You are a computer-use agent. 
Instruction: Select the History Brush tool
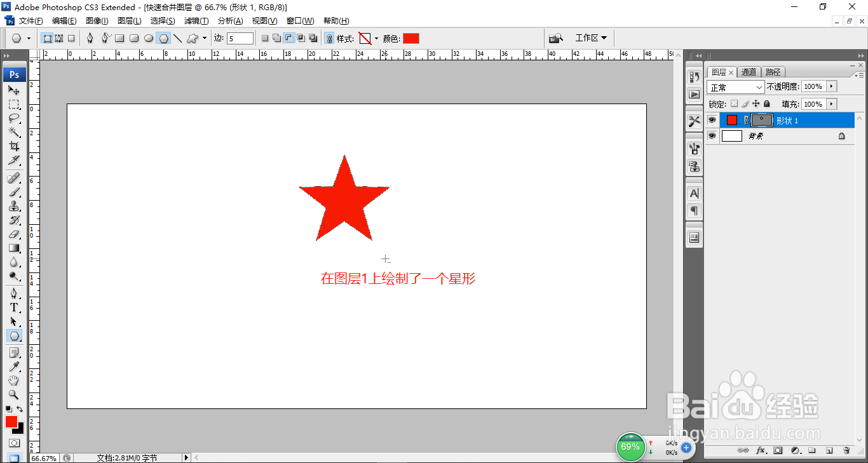14,220
